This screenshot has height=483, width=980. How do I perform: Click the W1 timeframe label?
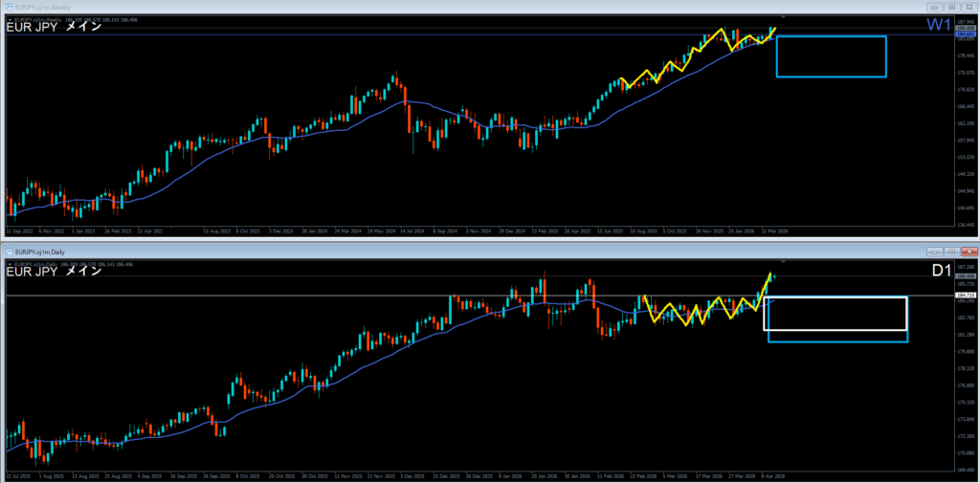point(939,26)
